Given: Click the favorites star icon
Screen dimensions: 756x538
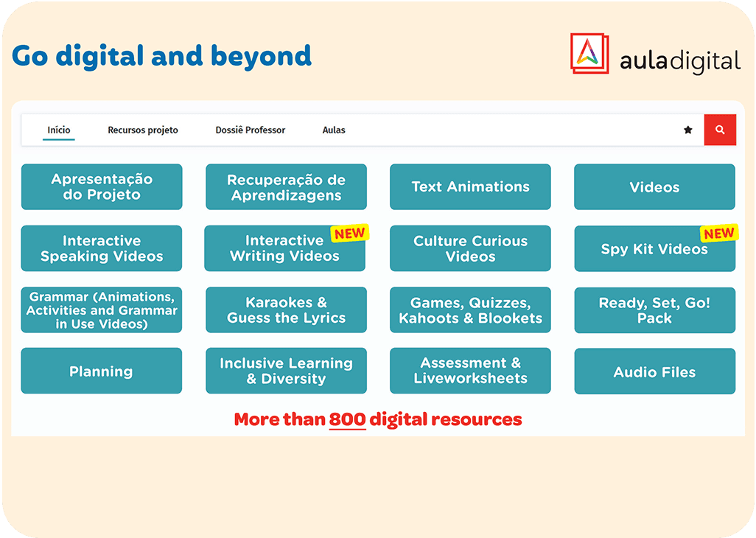Looking at the screenshot, I should pos(688,130).
